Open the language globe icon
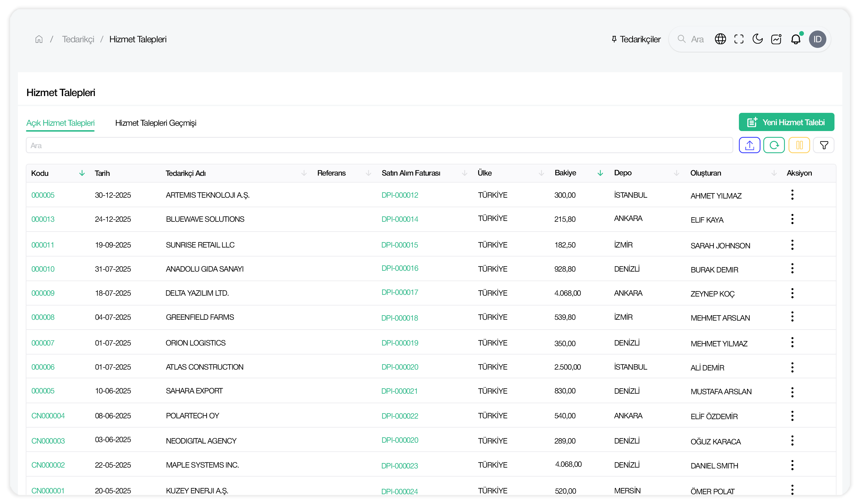The width and height of the screenshot is (860, 504). pyautogui.click(x=720, y=39)
